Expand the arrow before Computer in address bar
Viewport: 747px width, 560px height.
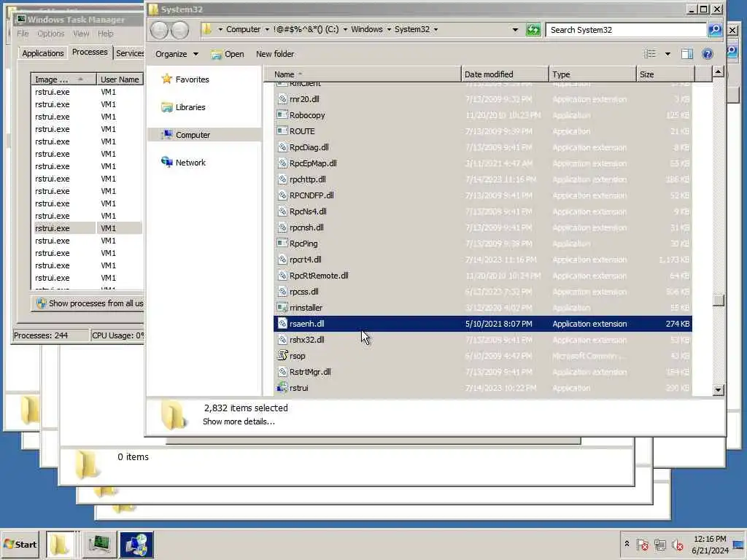tap(220, 29)
